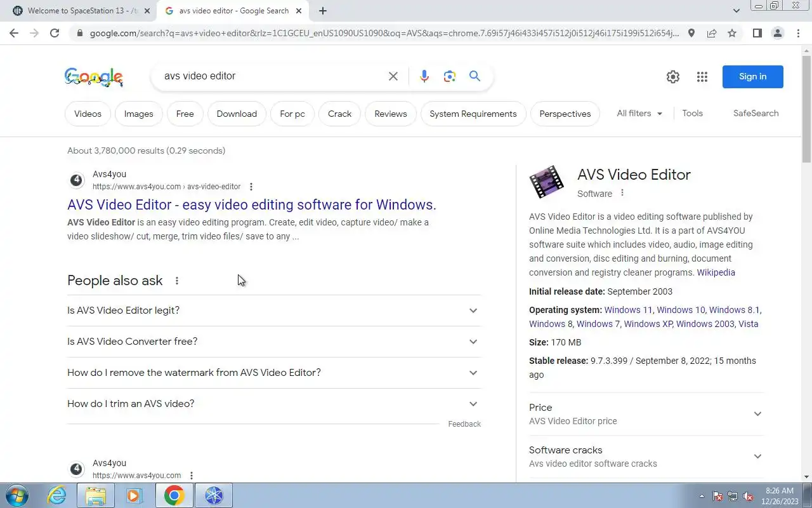Open Chrome profile avatar icon

coord(777,33)
